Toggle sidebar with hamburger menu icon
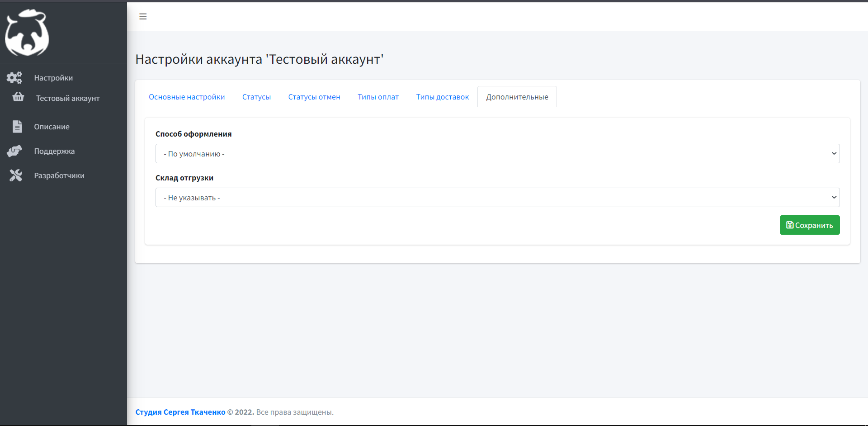 point(143,17)
